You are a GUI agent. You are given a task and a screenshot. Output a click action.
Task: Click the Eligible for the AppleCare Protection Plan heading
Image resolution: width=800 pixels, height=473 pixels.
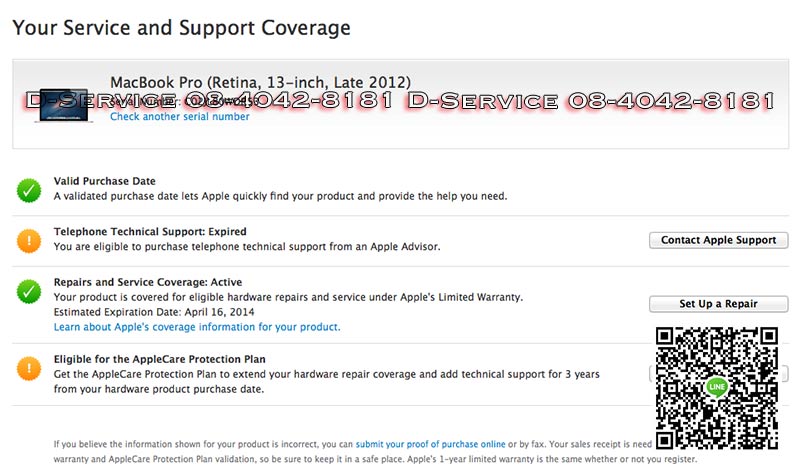(x=159, y=359)
